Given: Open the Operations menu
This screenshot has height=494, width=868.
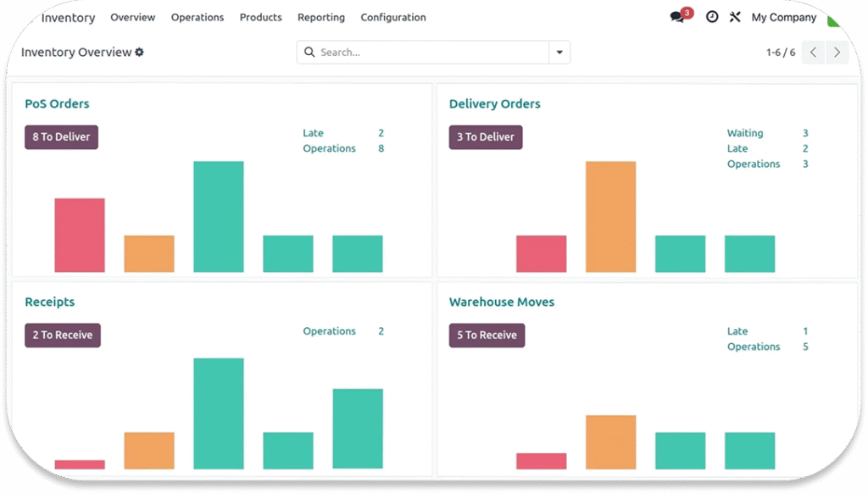Looking at the screenshot, I should 198,17.
